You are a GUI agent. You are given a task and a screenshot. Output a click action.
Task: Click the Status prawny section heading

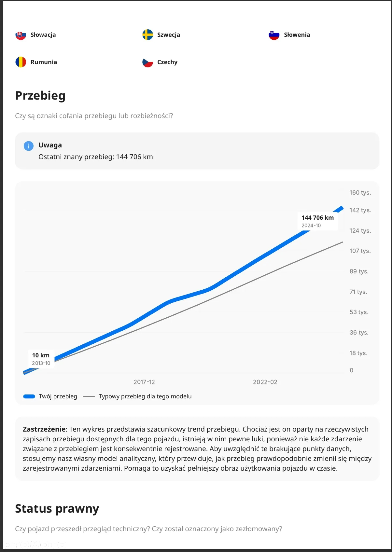pos(57,509)
